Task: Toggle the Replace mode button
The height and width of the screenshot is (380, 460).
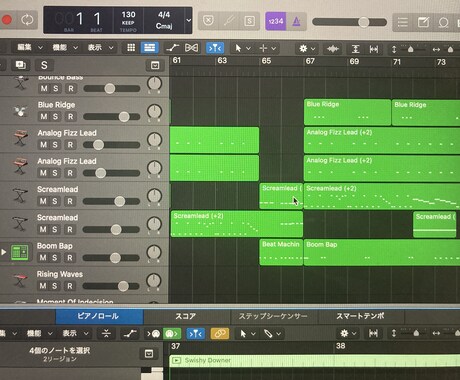Action: [208, 21]
